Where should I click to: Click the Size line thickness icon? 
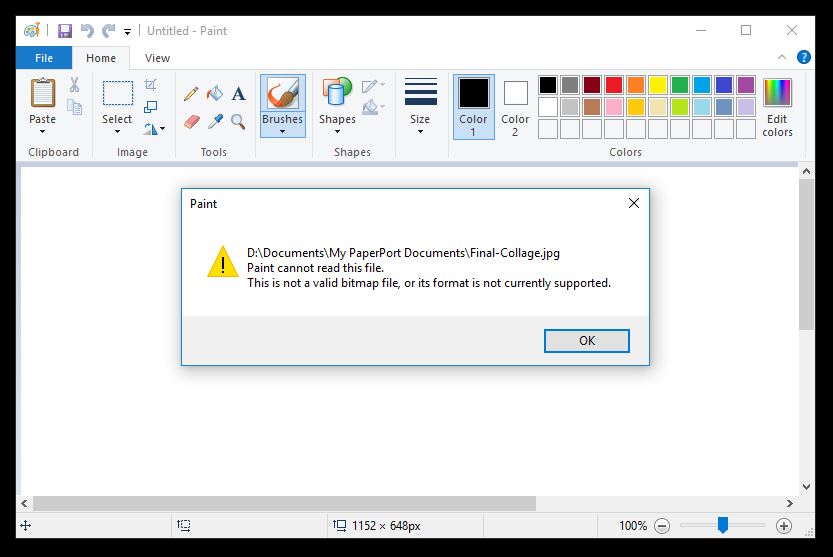[421, 91]
